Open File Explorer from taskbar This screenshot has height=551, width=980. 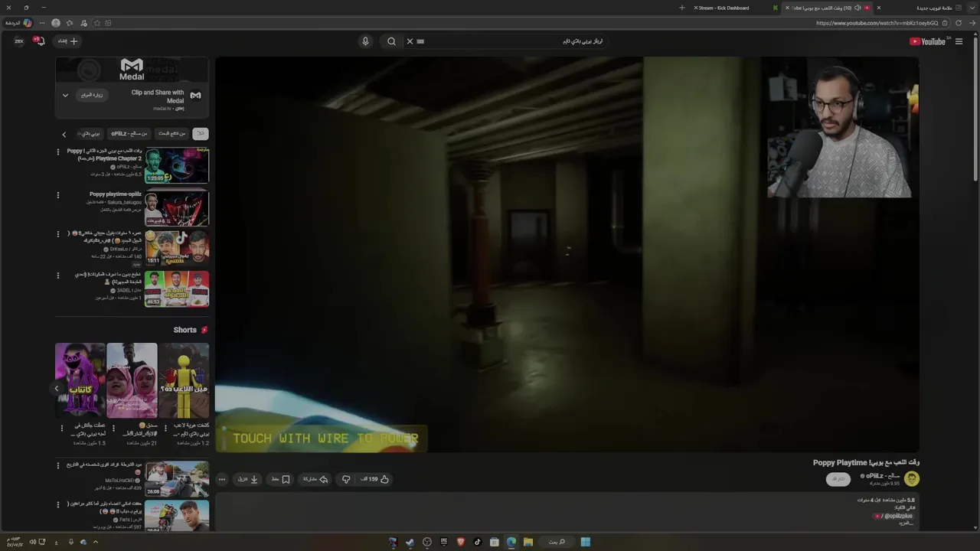[x=528, y=542]
